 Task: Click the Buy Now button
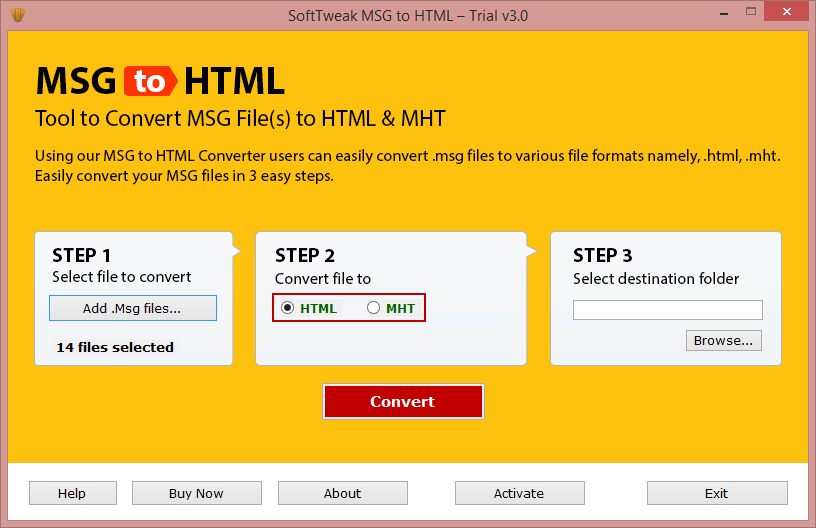(197, 493)
